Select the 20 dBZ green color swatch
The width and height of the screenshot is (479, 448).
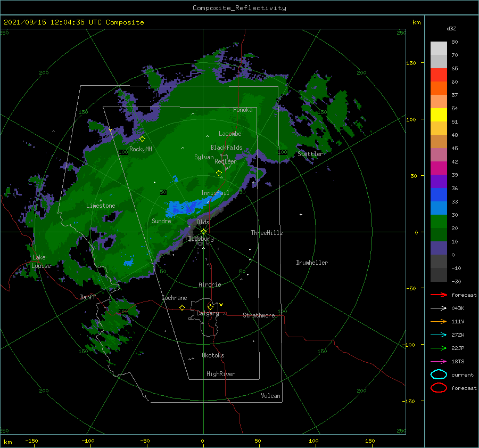439,222
